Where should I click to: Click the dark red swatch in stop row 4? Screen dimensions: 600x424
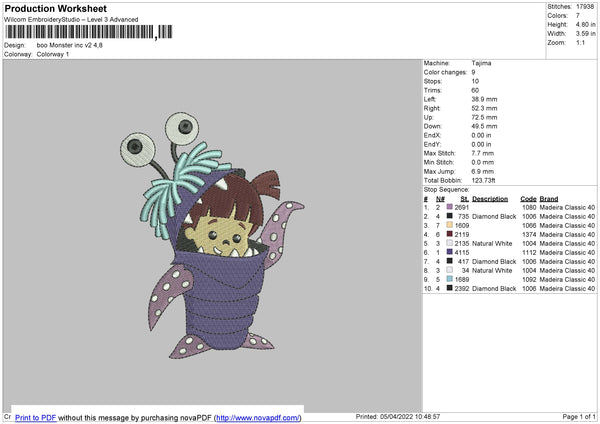pyautogui.click(x=450, y=234)
